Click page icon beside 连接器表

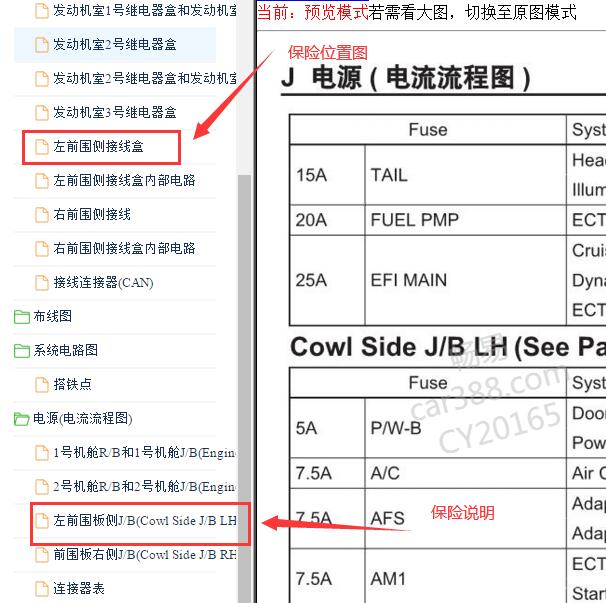(x=42, y=589)
